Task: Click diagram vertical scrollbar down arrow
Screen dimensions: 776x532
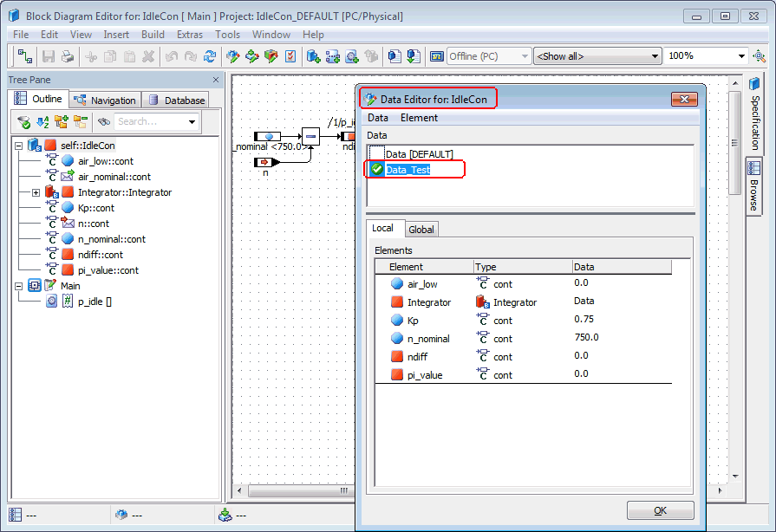Action: (x=735, y=477)
